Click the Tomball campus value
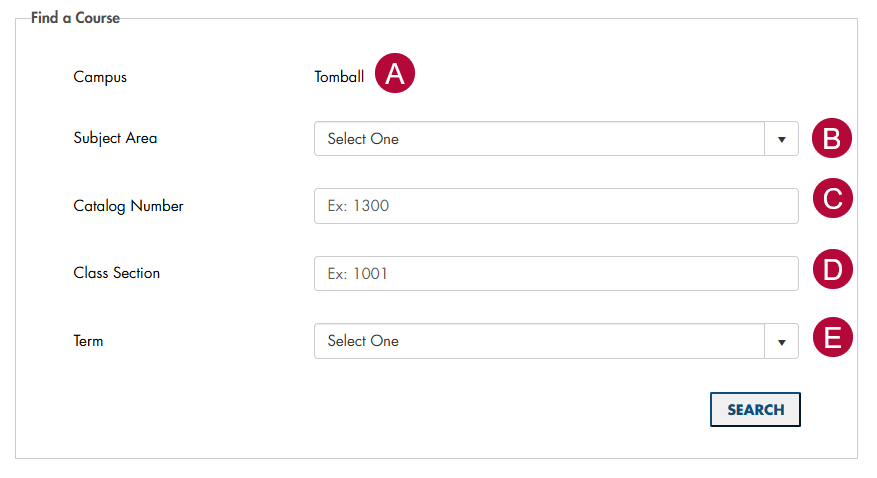This screenshot has width=877, height=478. pos(339,77)
